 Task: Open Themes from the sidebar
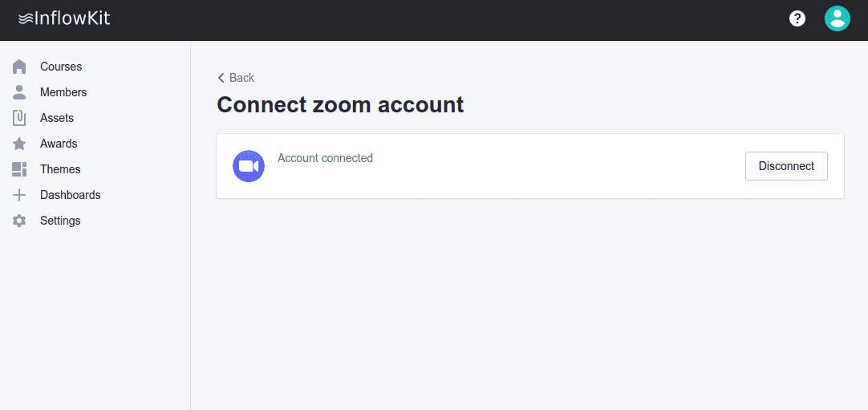coord(60,169)
